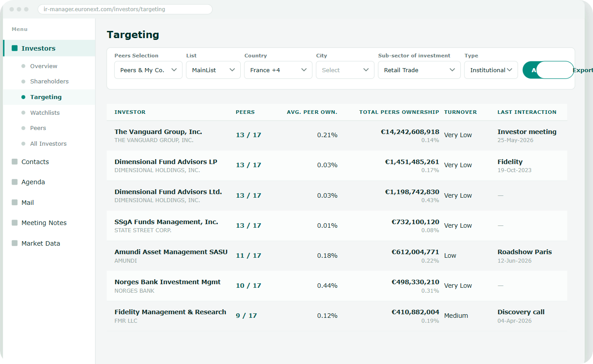Click the €612,004,771 ownership value
This screenshot has width=593, height=364.
click(x=416, y=252)
